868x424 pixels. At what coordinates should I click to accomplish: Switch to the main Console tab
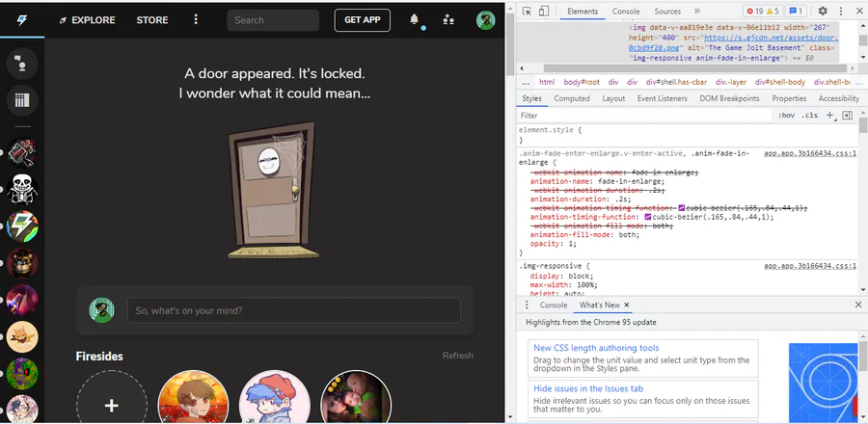(626, 11)
